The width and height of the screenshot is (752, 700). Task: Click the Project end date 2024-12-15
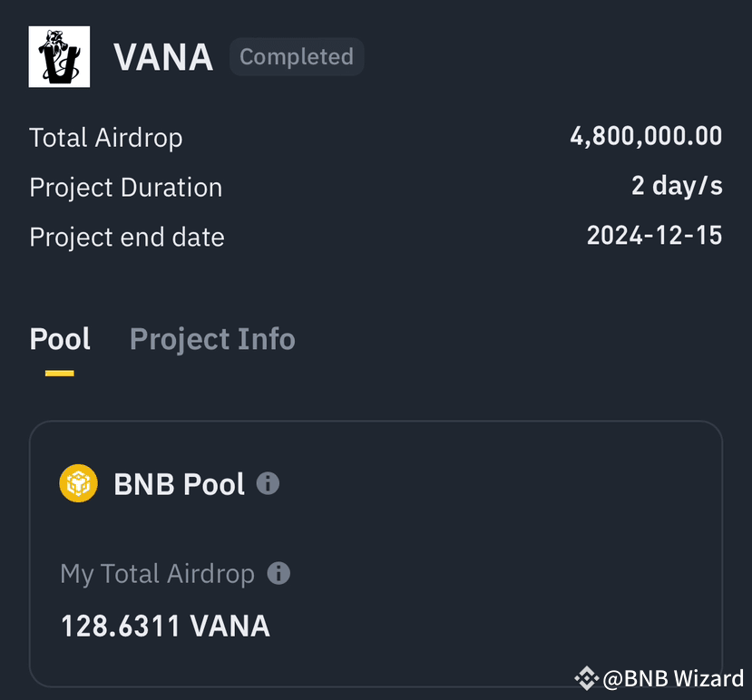tap(654, 236)
